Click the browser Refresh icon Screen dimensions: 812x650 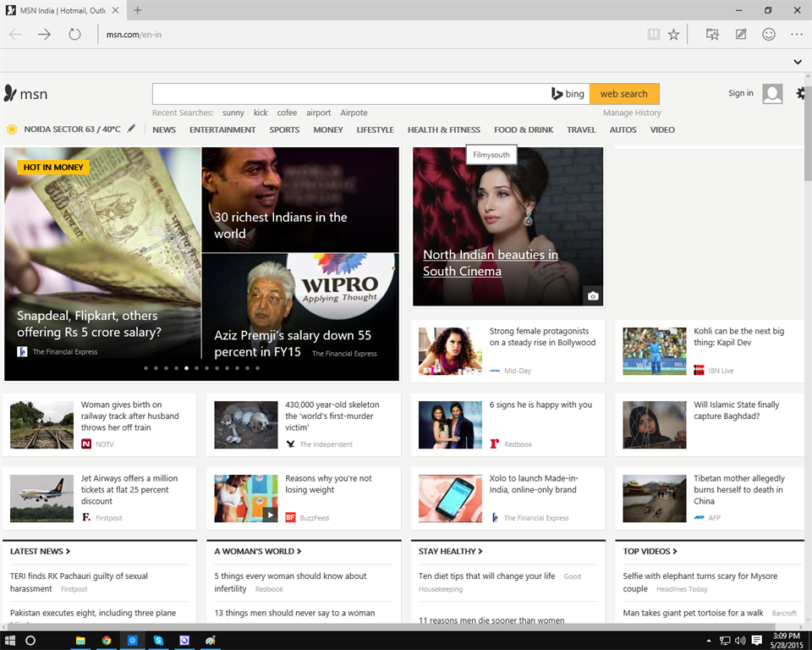[x=74, y=35]
